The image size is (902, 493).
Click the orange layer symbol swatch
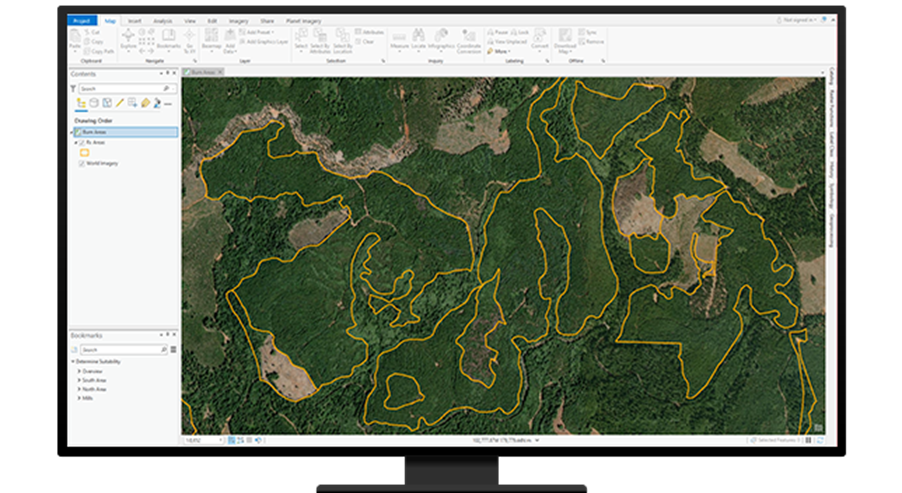(85, 153)
